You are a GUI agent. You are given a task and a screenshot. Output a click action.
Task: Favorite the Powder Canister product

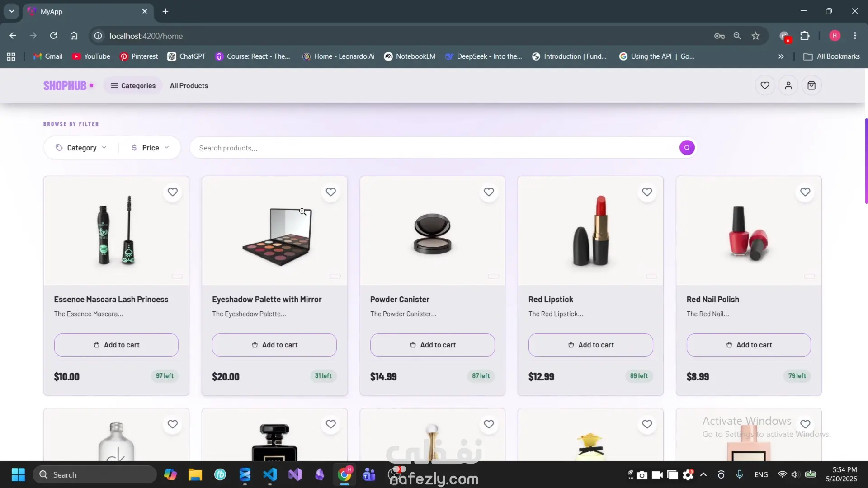coord(489,192)
